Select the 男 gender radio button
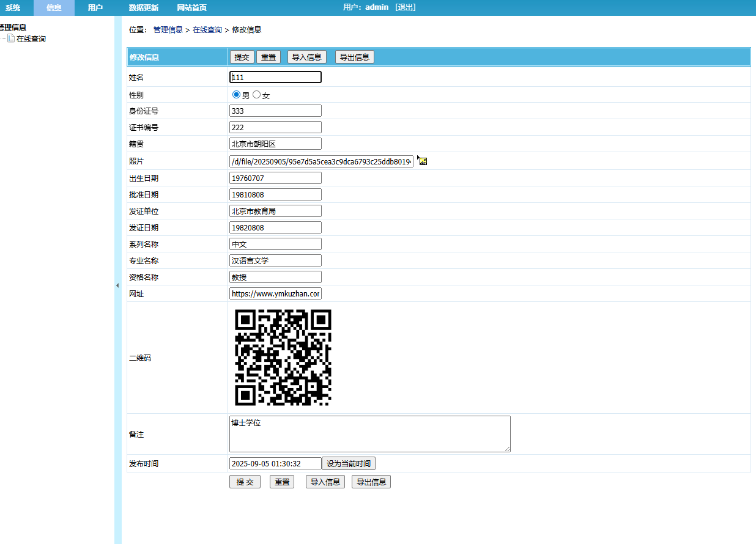The width and height of the screenshot is (756, 544). pos(235,94)
